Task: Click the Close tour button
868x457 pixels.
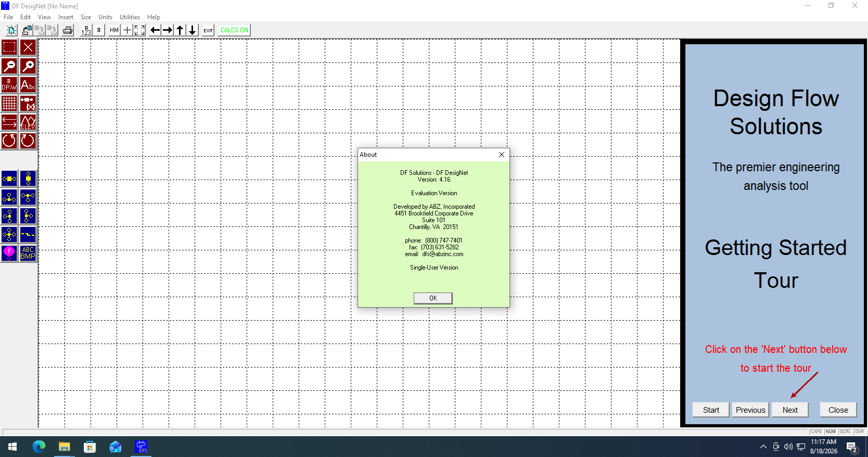Action: tap(838, 410)
